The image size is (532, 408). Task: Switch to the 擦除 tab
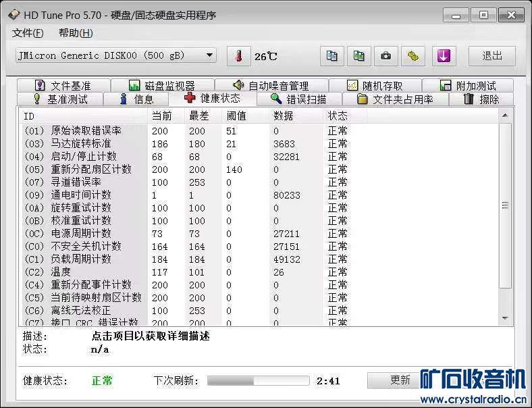tap(481, 99)
